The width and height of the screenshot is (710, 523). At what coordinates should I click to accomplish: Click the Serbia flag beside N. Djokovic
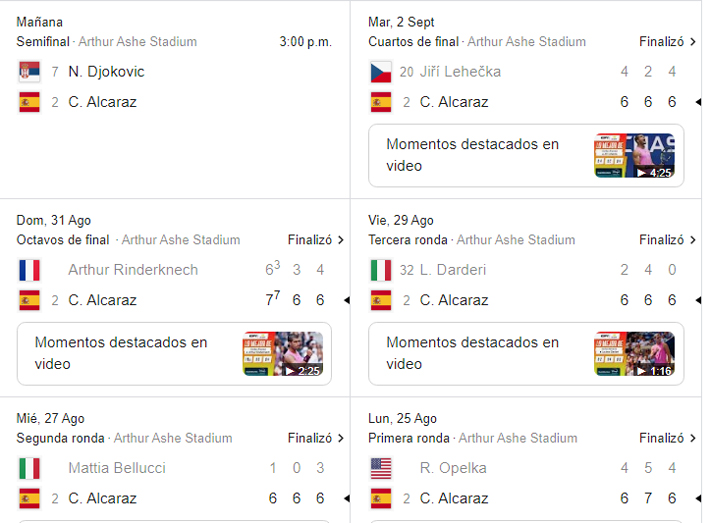29,72
